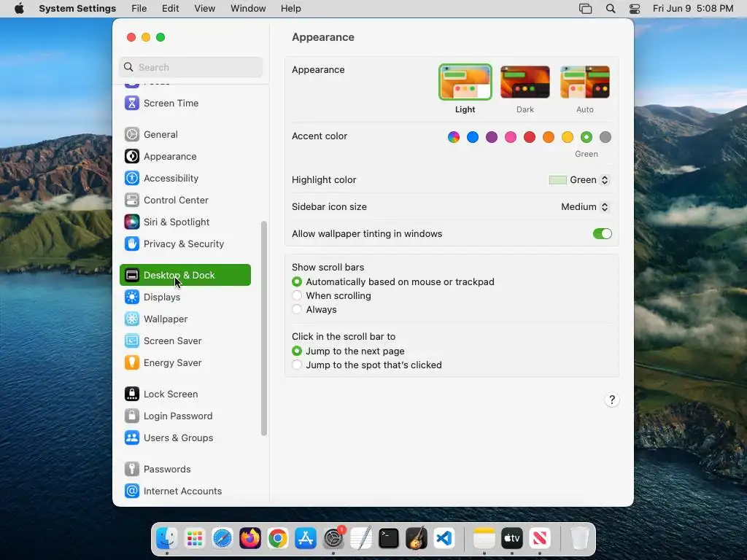This screenshot has width=747, height=560.
Task: Click the Siri & Spotlight icon
Action: [132, 222]
